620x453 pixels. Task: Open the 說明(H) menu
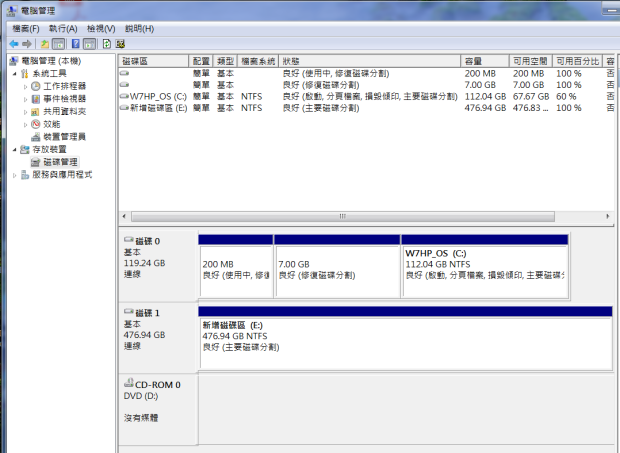pos(139,28)
